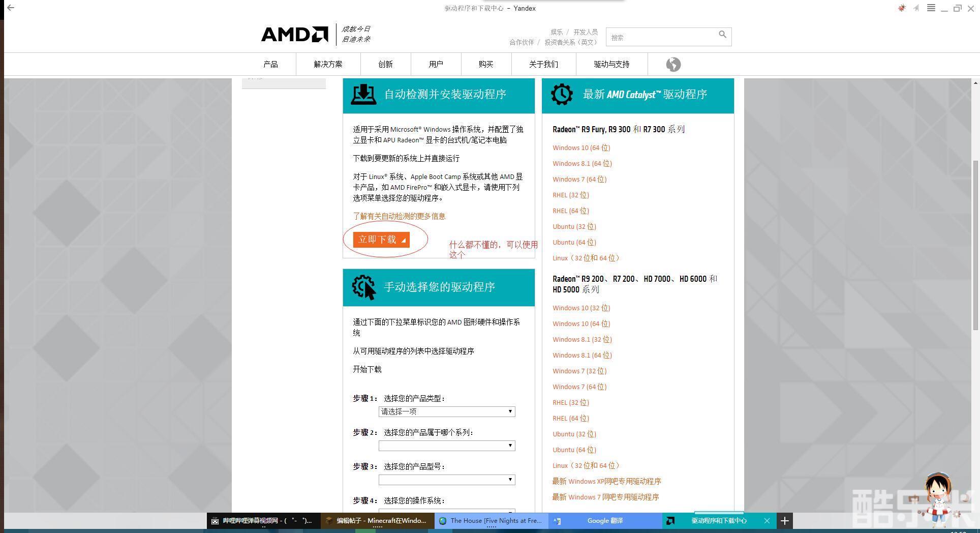This screenshot has width=980, height=533.
Task: Click R9 200 RHEL (64 位) link
Action: point(570,418)
